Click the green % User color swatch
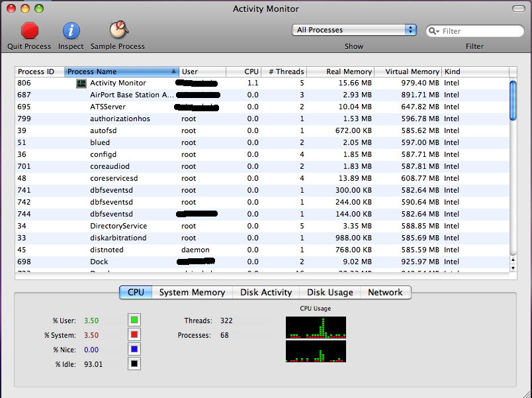The height and width of the screenshot is (398, 532). [x=134, y=320]
